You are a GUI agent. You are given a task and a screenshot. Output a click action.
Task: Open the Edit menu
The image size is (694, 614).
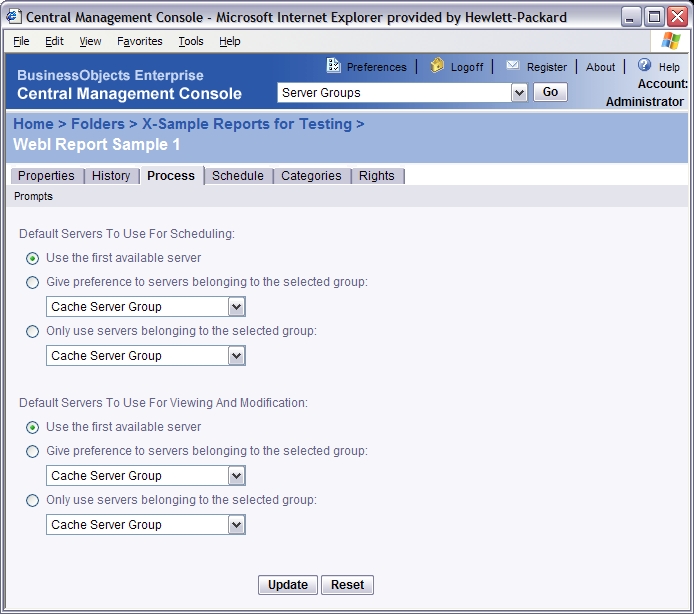tap(54, 41)
